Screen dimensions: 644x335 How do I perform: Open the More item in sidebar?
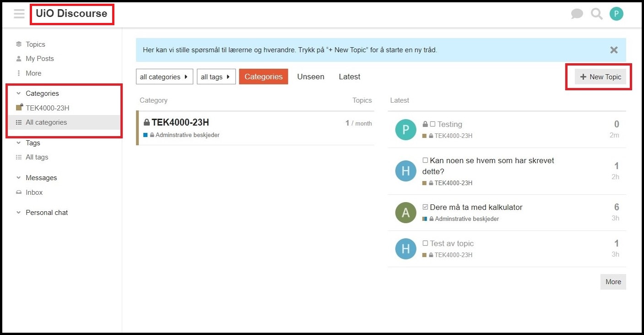33,73
